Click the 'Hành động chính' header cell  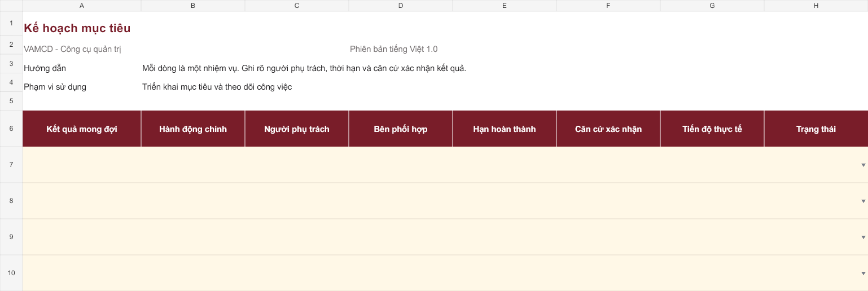pos(193,129)
